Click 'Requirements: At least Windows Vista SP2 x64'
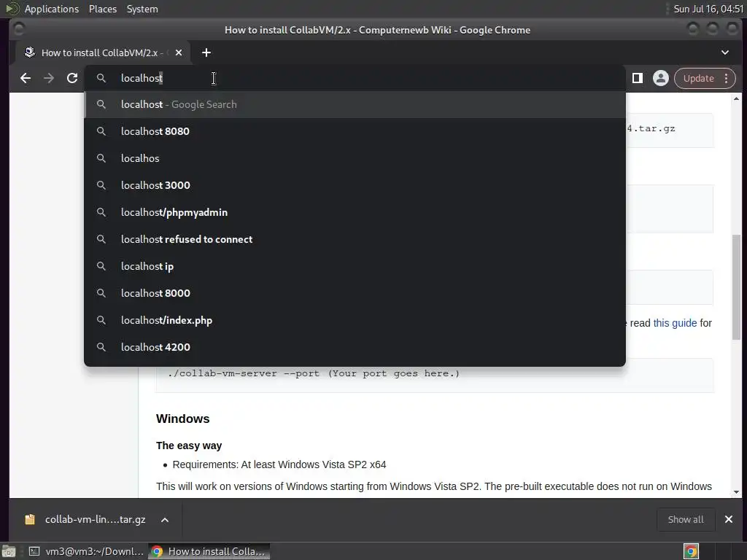The width and height of the screenshot is (747, 560). tap(279, 464)
